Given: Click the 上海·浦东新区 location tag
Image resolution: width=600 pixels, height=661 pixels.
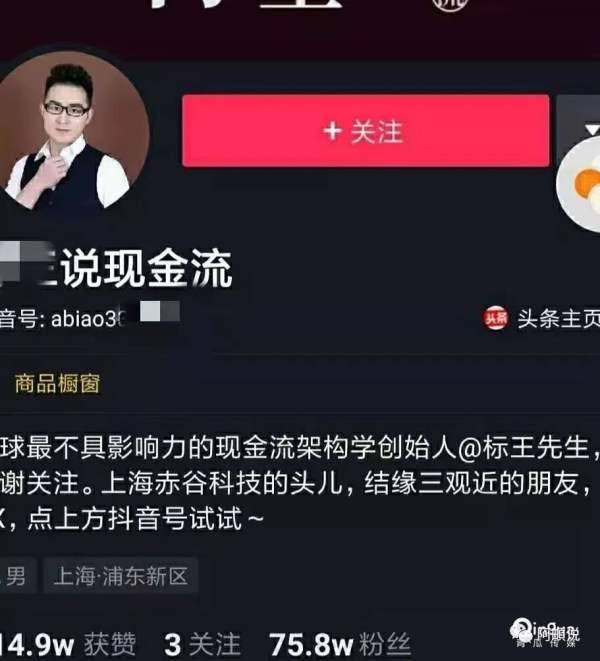Looking at the screenshot, I should (x=121, y=575).
